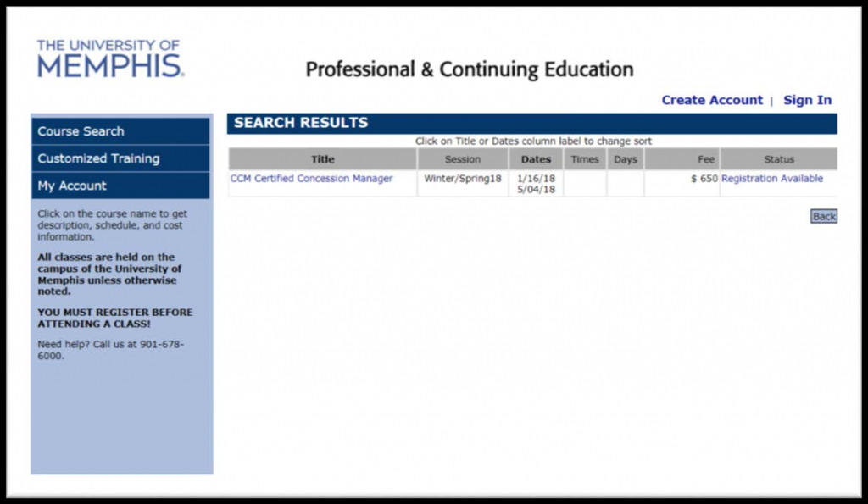Click the Registration Available status link
This screenshot has width=868, height=504.
click(772, 179)
